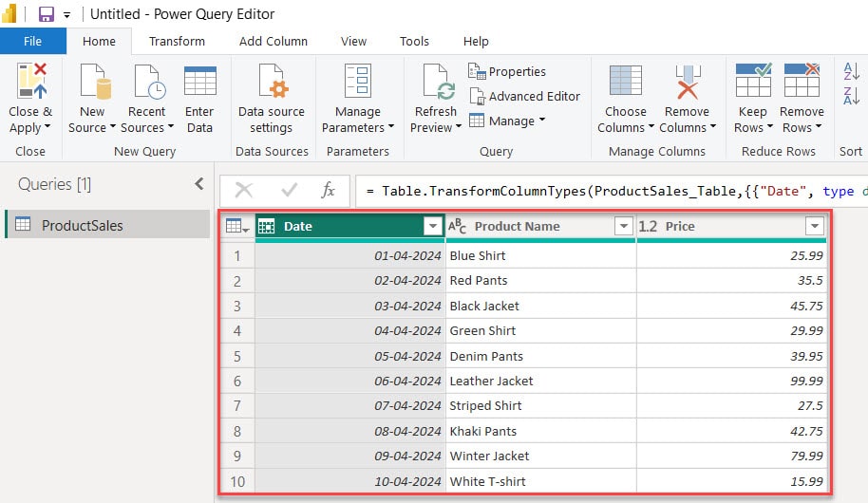
Task: Click the cell Striped Shirt
Action: click(541, 405)
